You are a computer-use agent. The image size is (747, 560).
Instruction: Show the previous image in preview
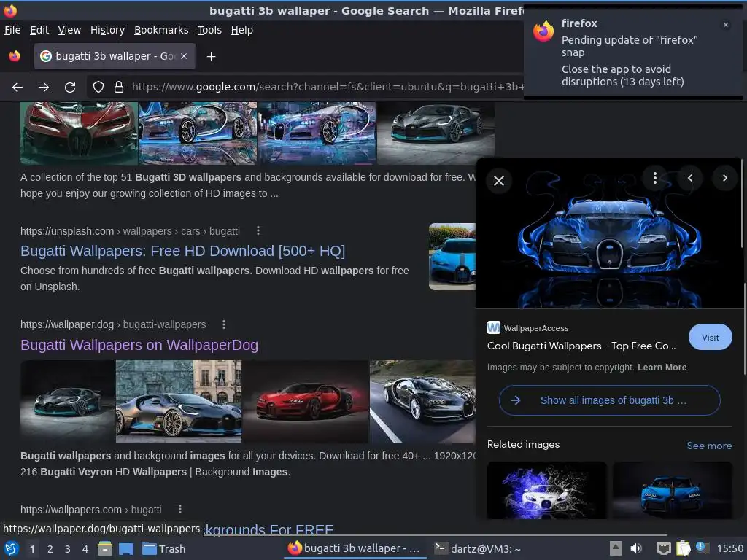tap(690, 178)
